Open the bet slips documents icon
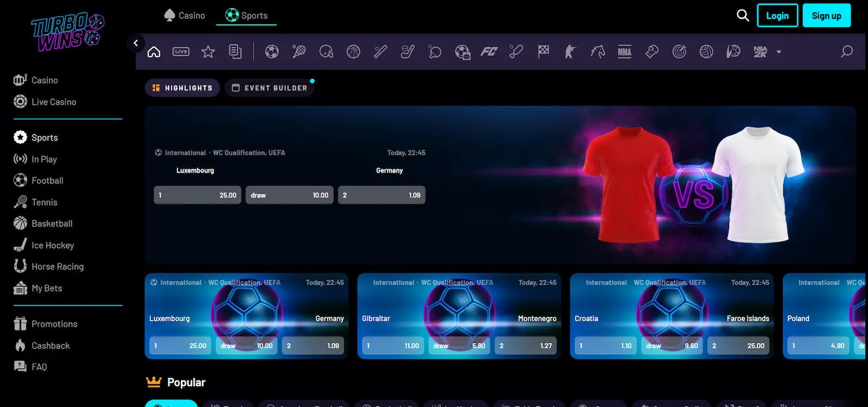Screen dimensions: 868x407 235,52
